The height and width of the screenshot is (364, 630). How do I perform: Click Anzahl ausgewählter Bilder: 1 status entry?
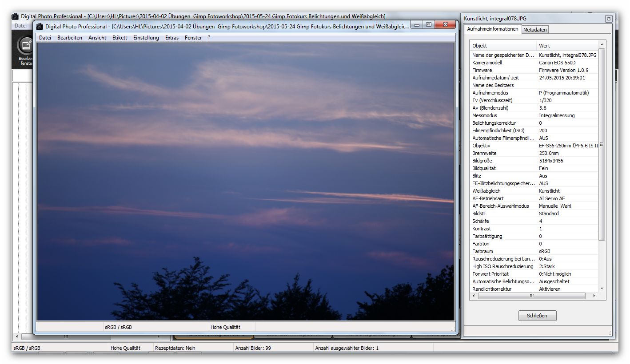point(347,348)
